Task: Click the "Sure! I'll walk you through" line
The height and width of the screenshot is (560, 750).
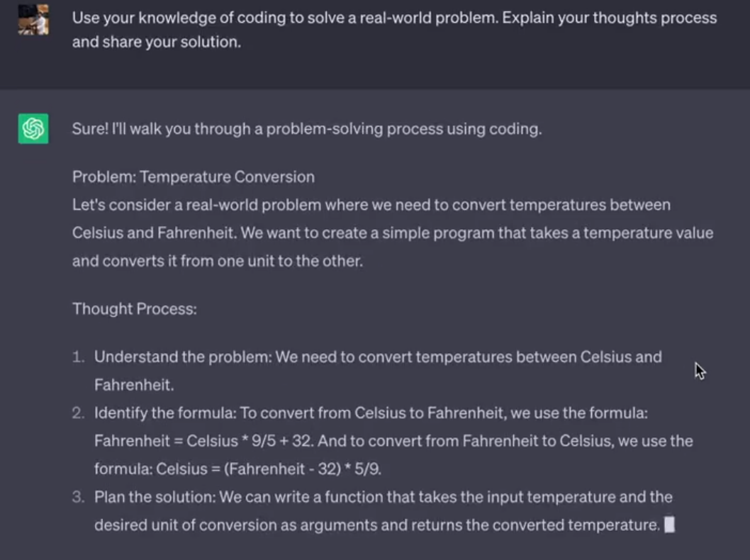Action: (306, 129)
